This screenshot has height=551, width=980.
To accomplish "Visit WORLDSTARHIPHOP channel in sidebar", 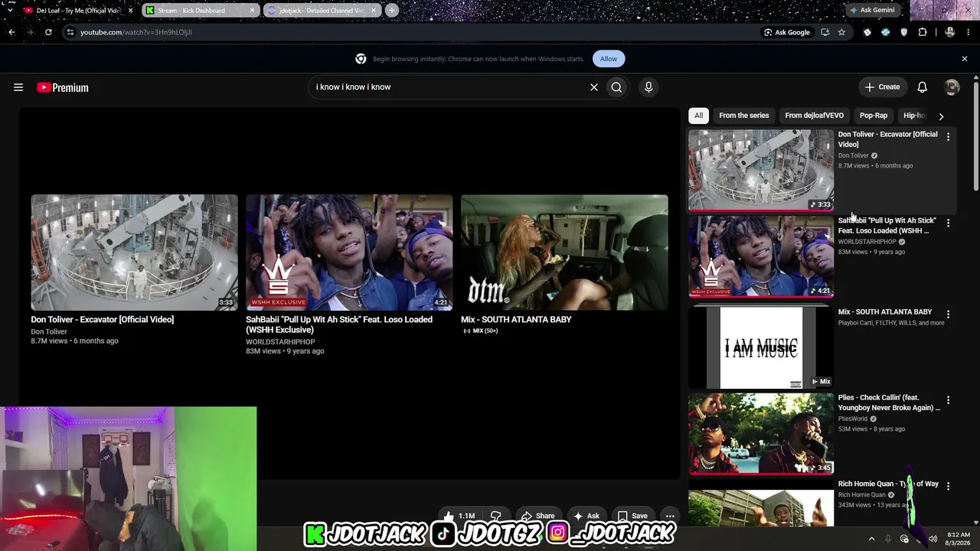I will (x=867, y=242).
